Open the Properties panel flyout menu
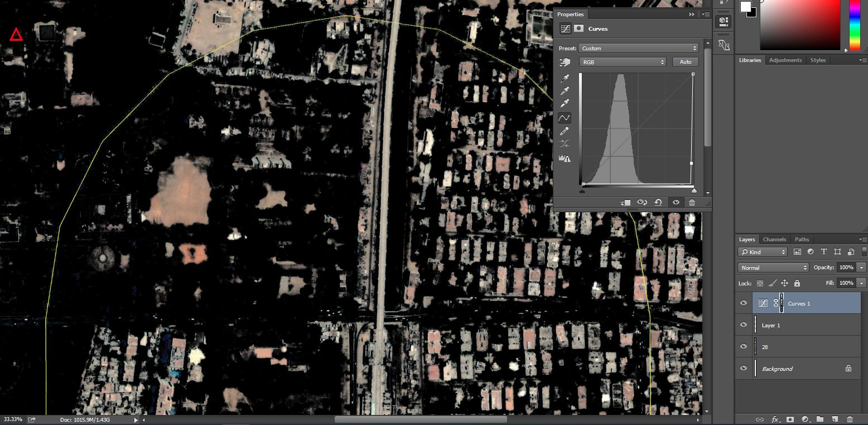 (x=706, y=15)
